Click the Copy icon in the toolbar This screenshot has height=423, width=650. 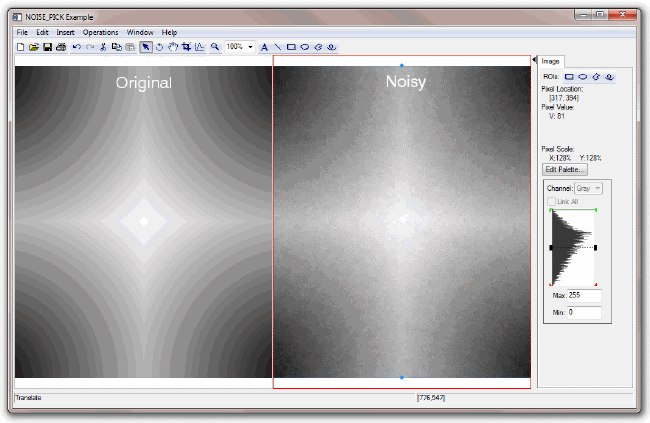117,47
